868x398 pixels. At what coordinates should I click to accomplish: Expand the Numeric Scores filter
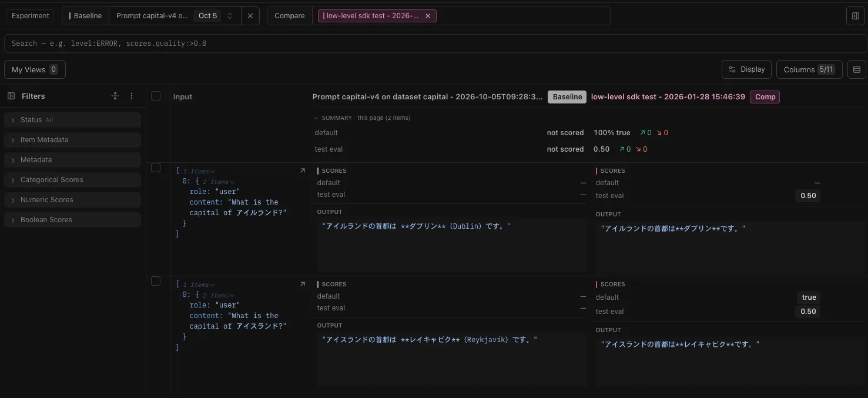(72, 200)
